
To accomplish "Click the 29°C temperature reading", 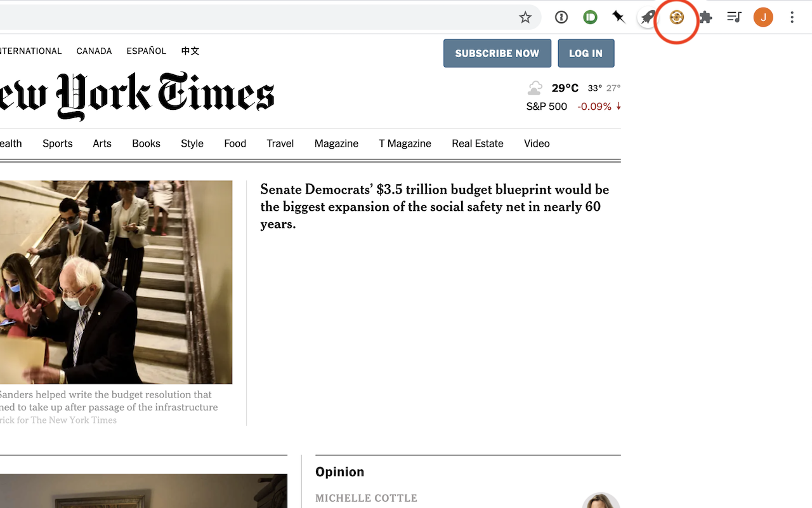I will [x=565, y=88].
